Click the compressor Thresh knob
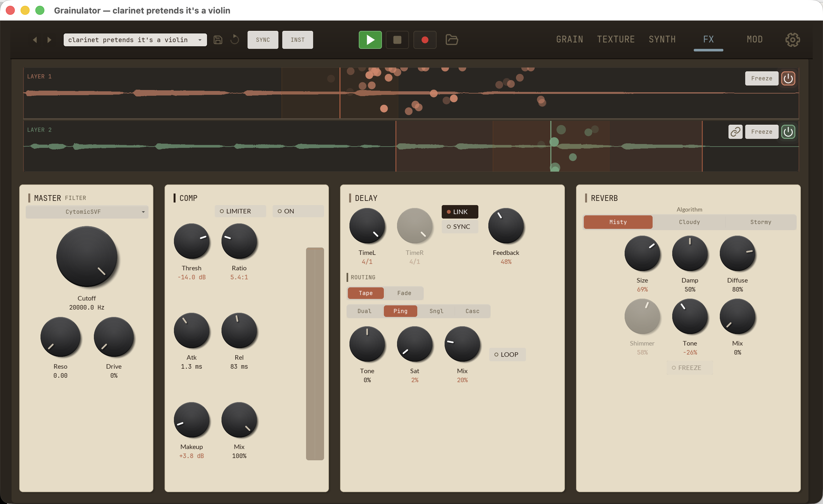Image resolution: width=823 pixels, height=504 pixels. click(x=191, y=241)
